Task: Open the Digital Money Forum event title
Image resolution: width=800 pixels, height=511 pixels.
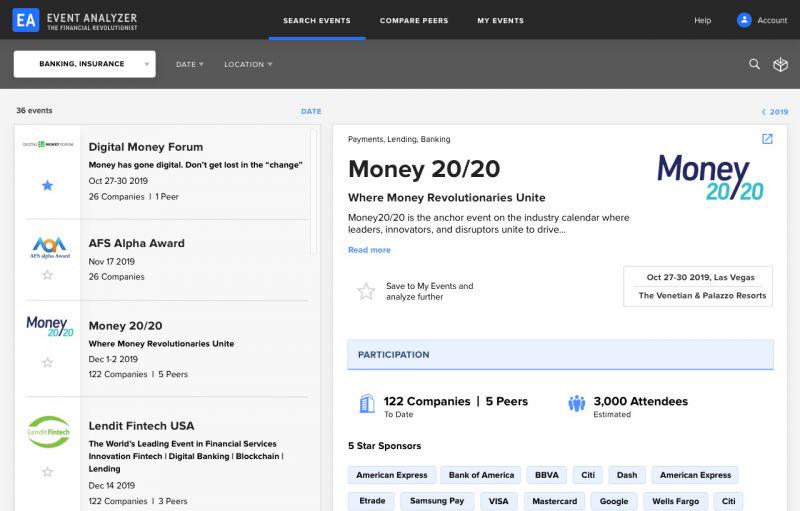Action: 146,147
